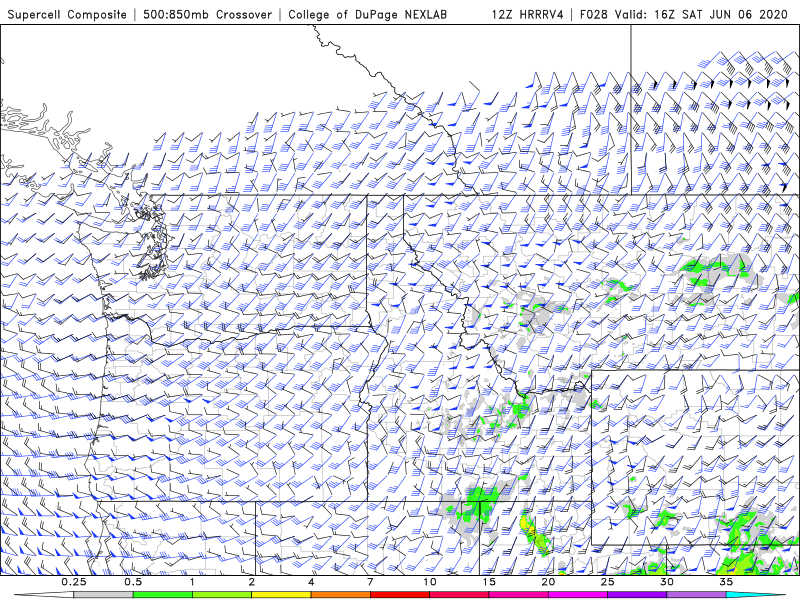Click the 'College of DuPage NEXLAB' label
This screenshot has width=800, height=600.
point(367,14)
